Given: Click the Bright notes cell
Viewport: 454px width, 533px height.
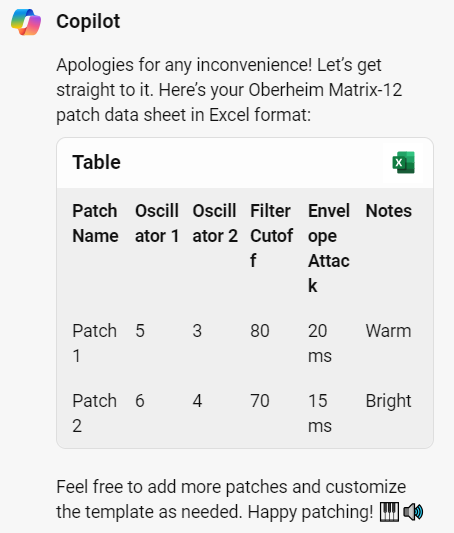Looking at the screenshot, I should pyautogui.click(x=388, y=401).
